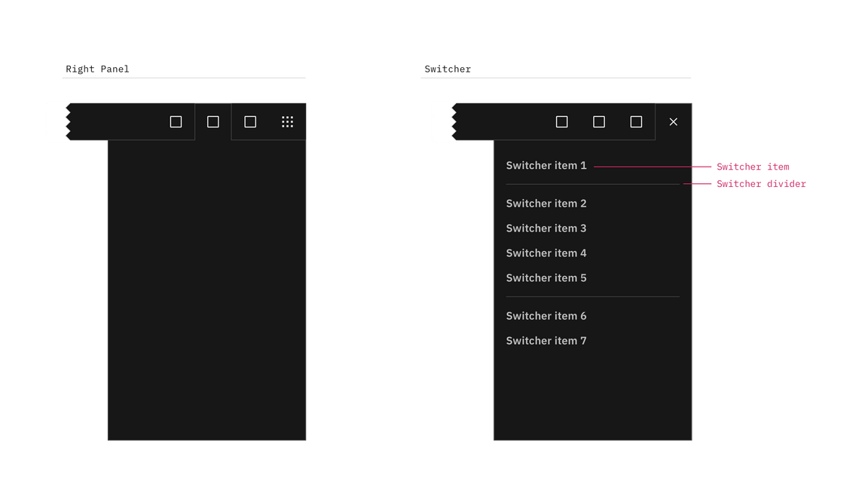Click the pink "Switcher item" annotation label
Viewport: 868px width, 503px height.
752,166
